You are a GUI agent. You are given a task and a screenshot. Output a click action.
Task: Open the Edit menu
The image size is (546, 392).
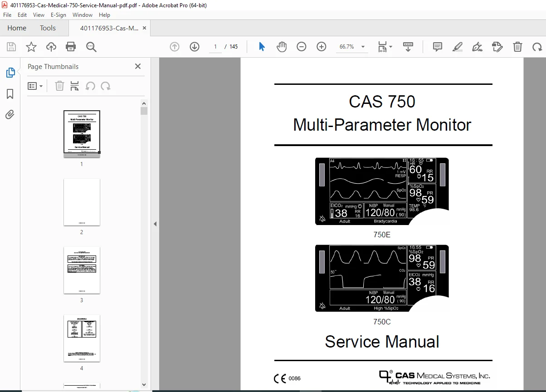click(22, 15)
